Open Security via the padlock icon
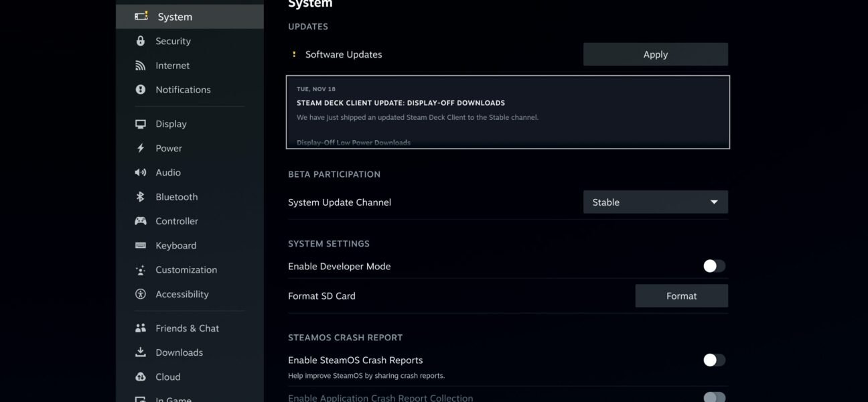The image size is (868, 402). click(140, 41)
